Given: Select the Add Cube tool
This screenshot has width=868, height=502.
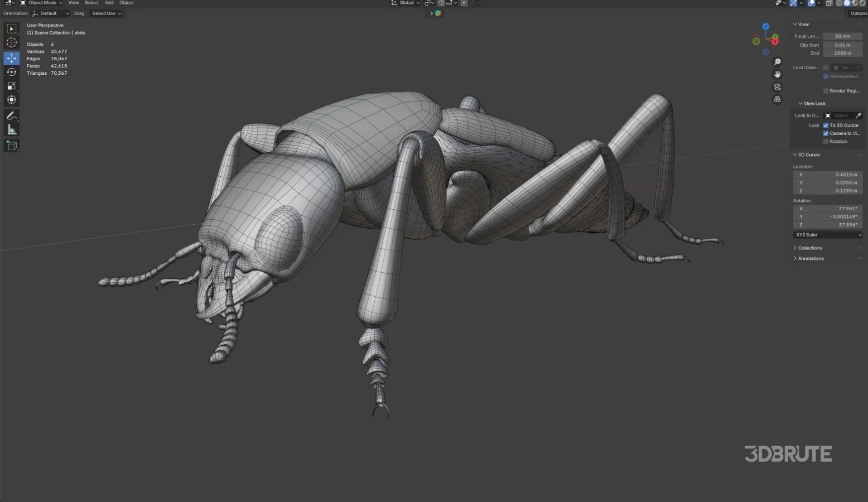Looking at the screenshot, I should [x=12, y=146].
